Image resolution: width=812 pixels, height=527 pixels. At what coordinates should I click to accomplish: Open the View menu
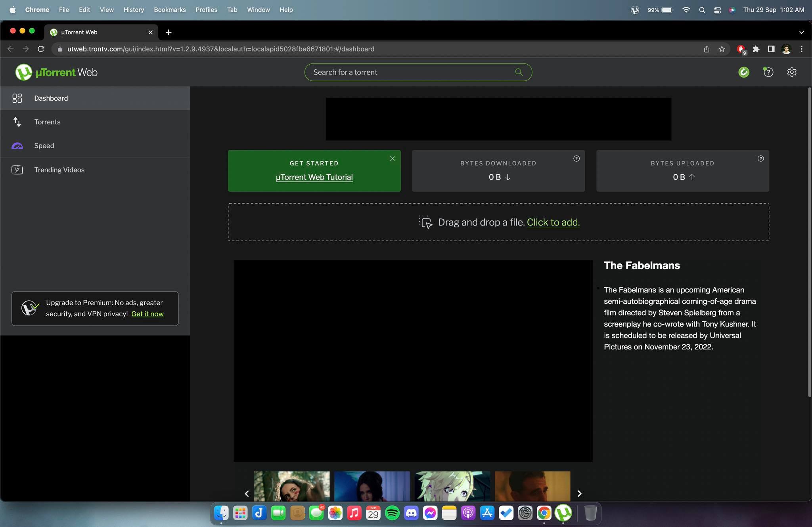coord(107,10)
